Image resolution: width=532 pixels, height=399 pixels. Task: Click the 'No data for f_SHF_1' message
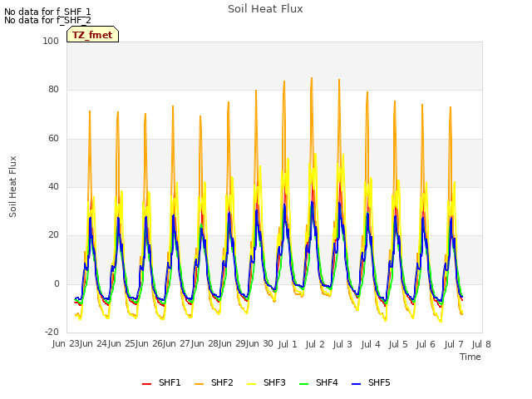pyautogui.click(x=47, y=12)
